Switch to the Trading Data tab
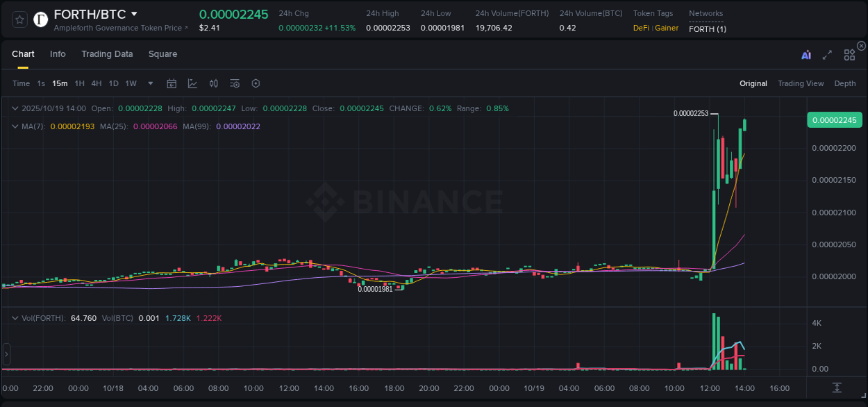Viewport: 868px width, 407px height. point(107,54)
